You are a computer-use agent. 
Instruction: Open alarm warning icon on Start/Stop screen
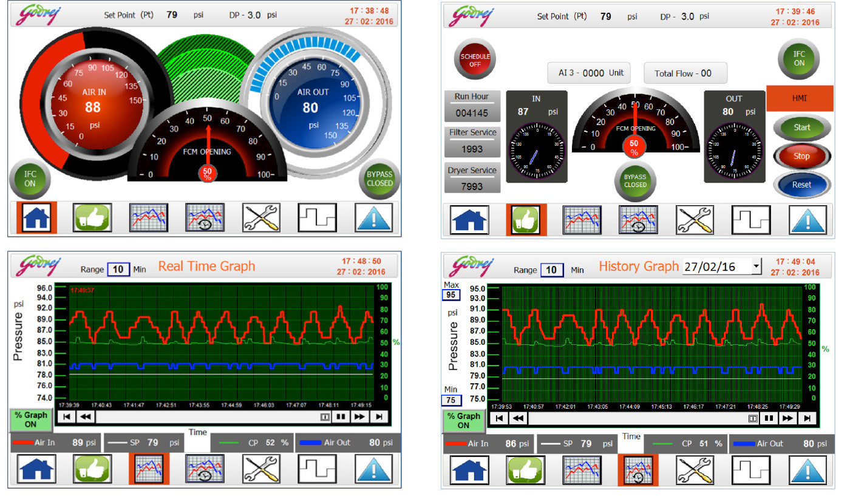click(x=808, y=220)
